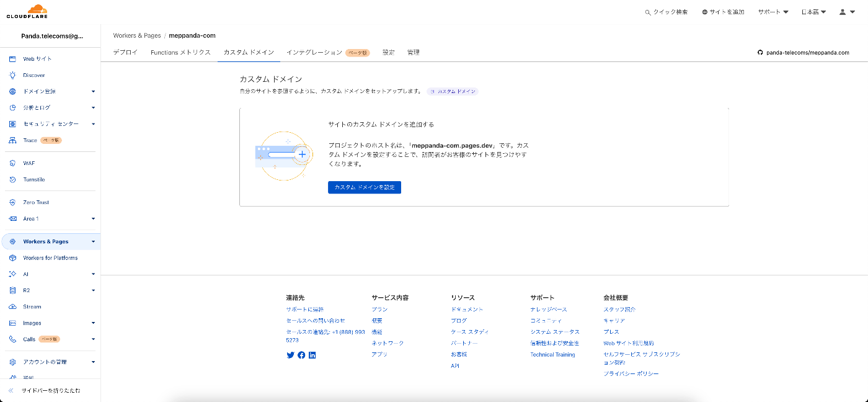
Task: Open footer ネットワーク link
Action: click(387, 343)
